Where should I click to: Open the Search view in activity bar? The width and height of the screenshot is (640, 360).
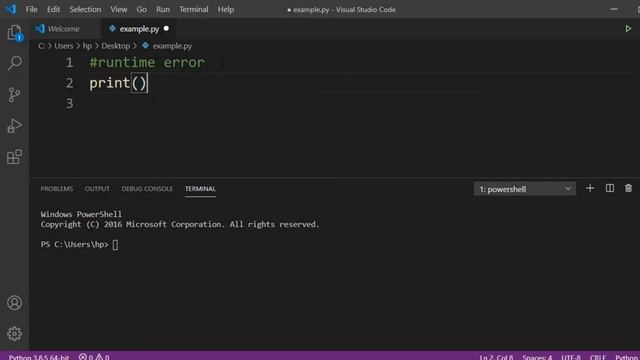[14, 63]
